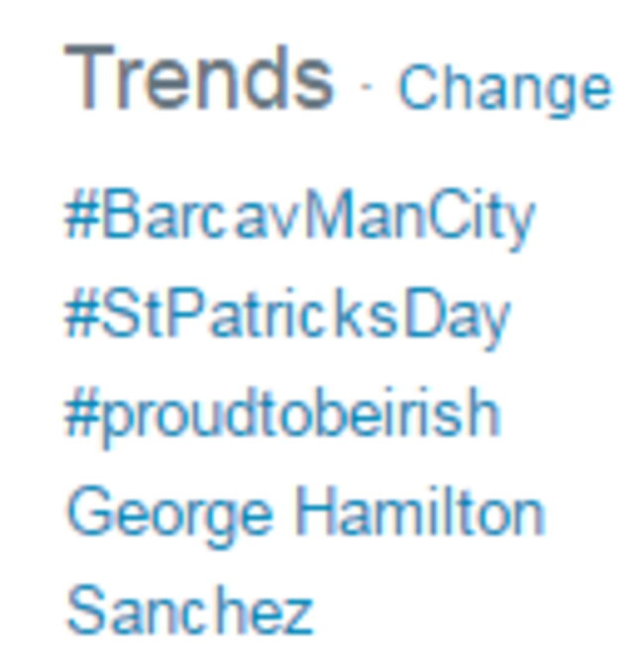Open the #BarcavManCity trending hashtag
Screen dimensions: 644x659
coord(299,217)
